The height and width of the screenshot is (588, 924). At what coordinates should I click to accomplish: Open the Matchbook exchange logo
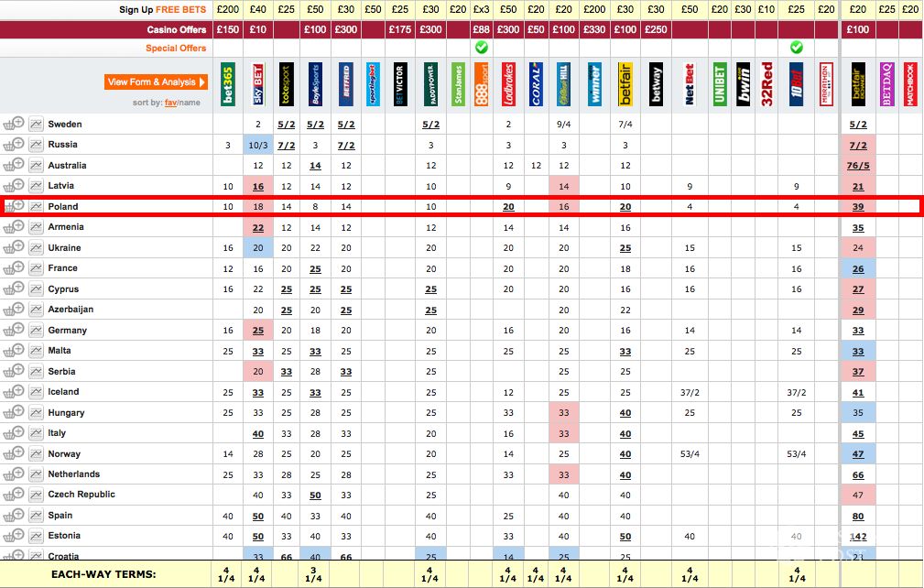910,84
